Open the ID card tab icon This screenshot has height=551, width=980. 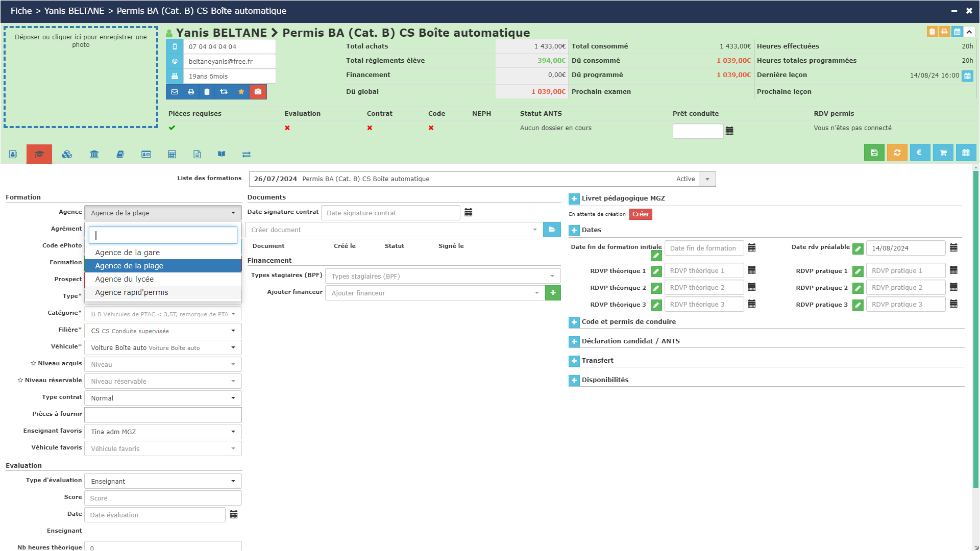(x=146, y=154)
